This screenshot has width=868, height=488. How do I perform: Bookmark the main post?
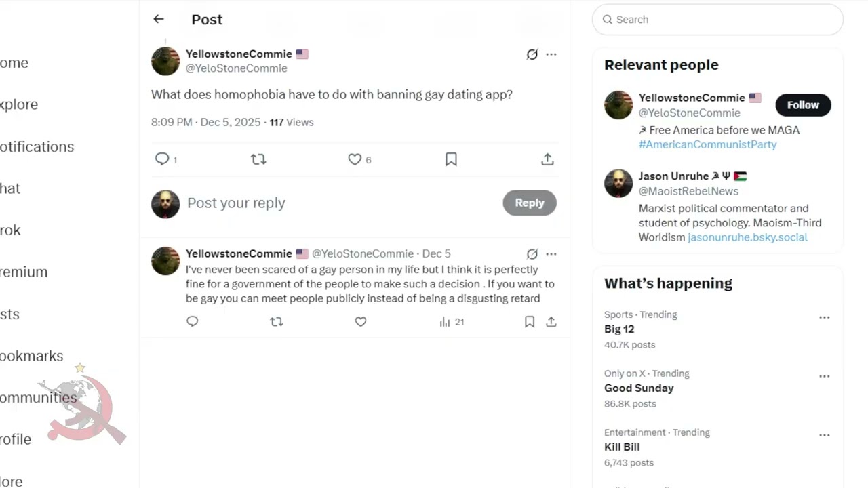pyautogui.click(x=451, y=159)
